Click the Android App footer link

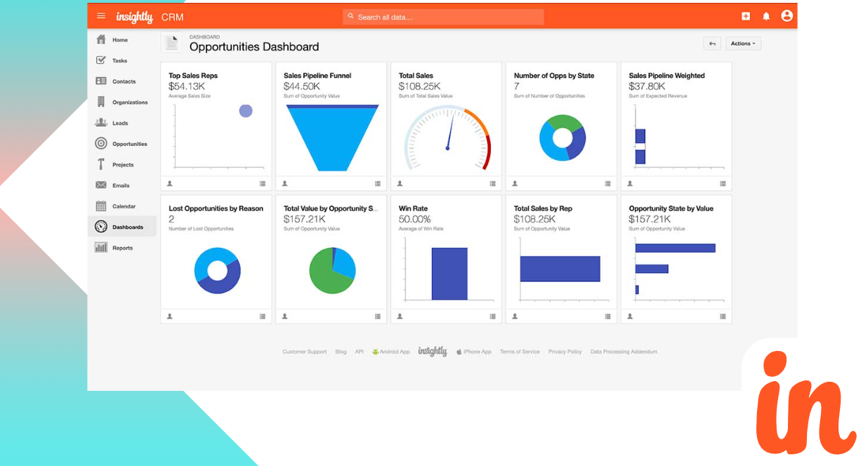point(391,352)
